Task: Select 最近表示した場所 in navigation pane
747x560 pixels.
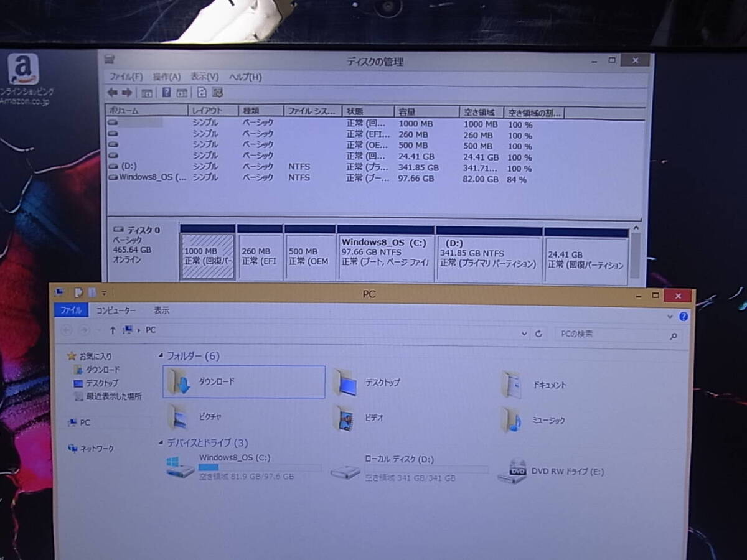Action: (107, 396)
